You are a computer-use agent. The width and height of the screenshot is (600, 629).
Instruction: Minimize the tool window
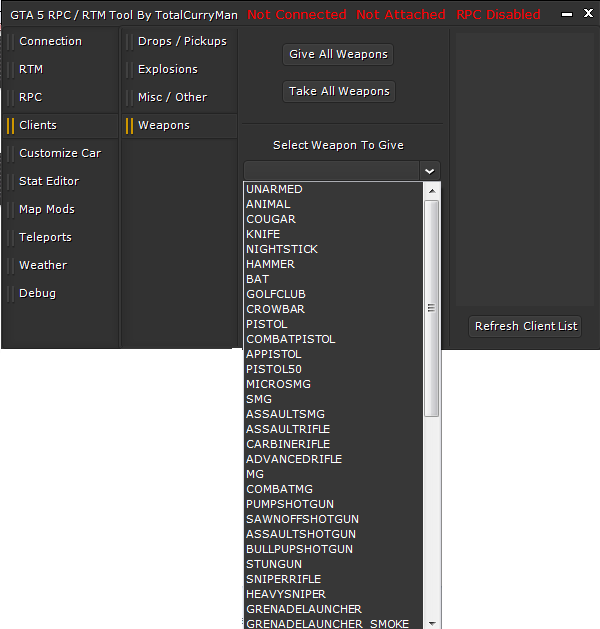click(x=566, y=14)
